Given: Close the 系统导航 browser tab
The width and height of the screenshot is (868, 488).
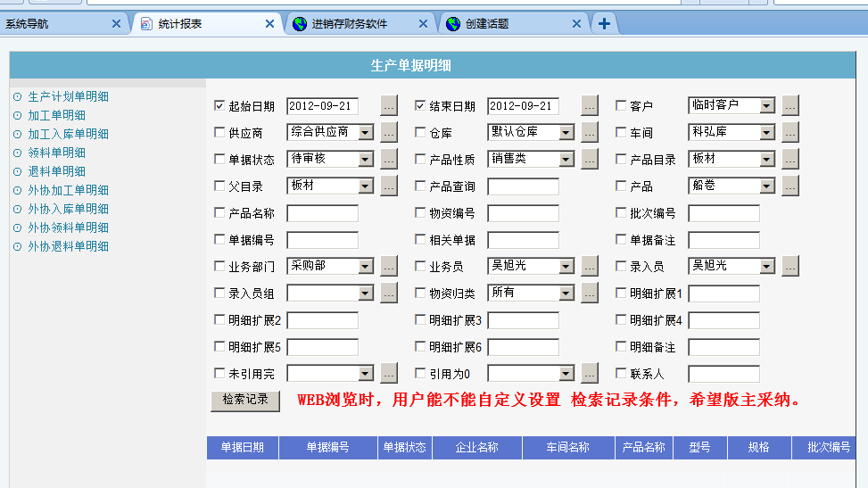Looking at the screenshot, I should [x=116, y=24].
